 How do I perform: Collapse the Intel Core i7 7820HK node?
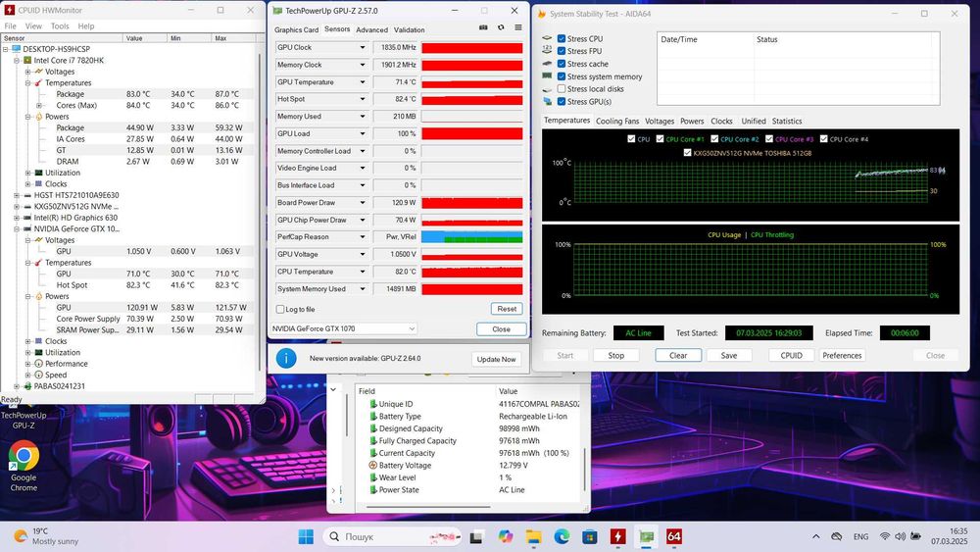click(x=15, y=60)
